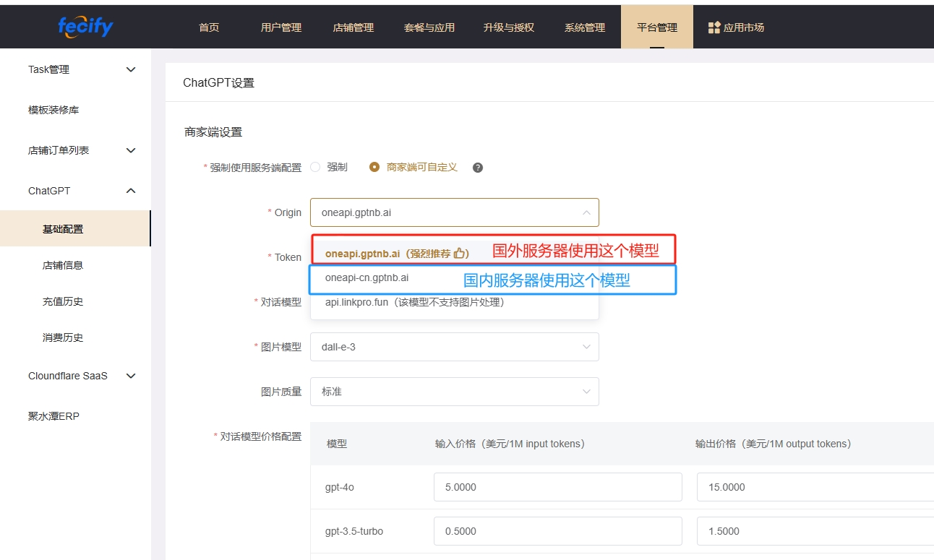Edit gpt-3.5-turbo input price field
The image size is (934, 560).
tap(558, 531)
